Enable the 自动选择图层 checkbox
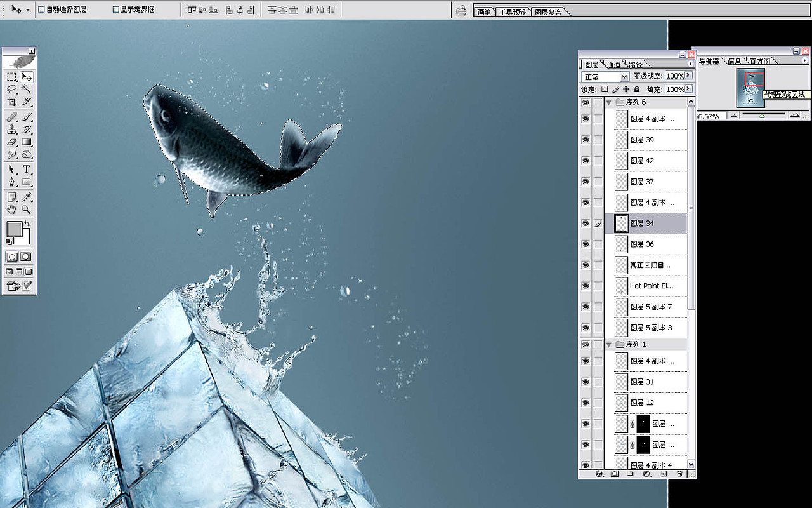 [x=41, y=10]
